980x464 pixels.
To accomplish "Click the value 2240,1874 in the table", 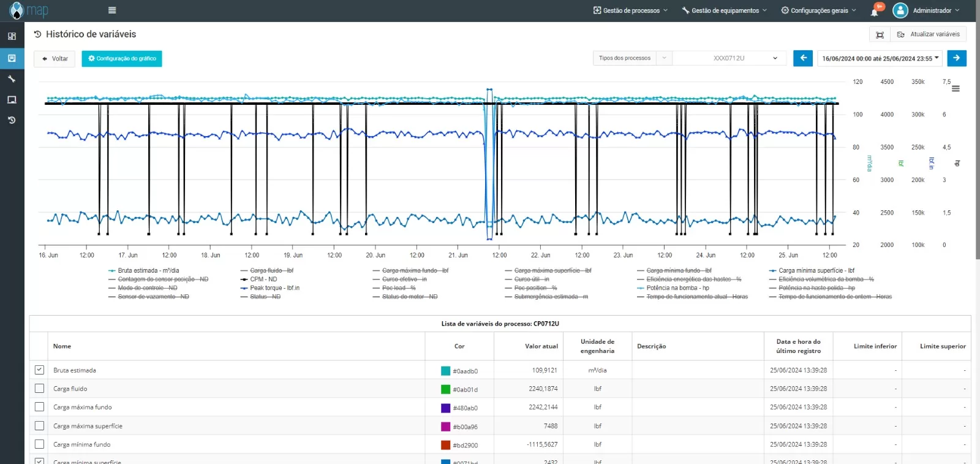I will coord(543,389).
